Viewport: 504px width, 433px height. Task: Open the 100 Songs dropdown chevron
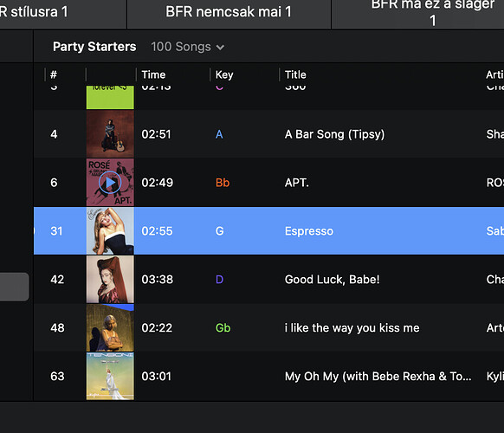click(220, 48)
